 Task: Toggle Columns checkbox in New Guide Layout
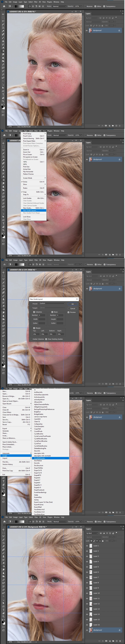[x=34, y=312]
